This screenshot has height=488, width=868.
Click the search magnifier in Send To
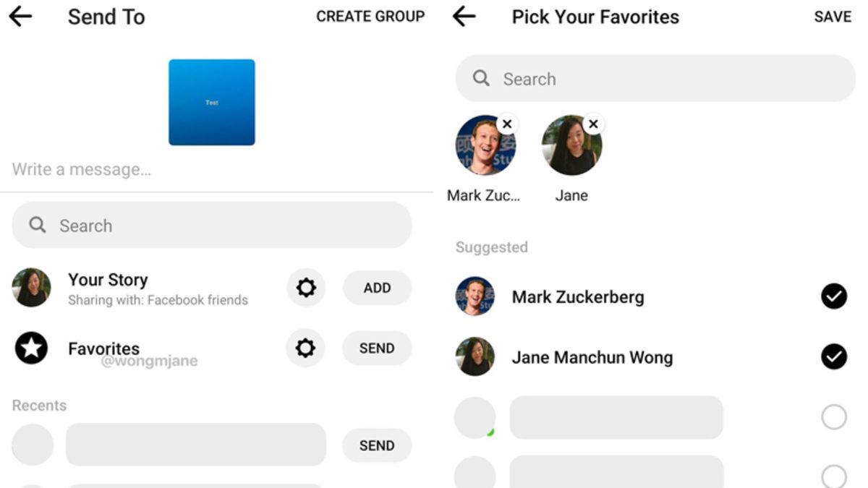click(38, 225)
